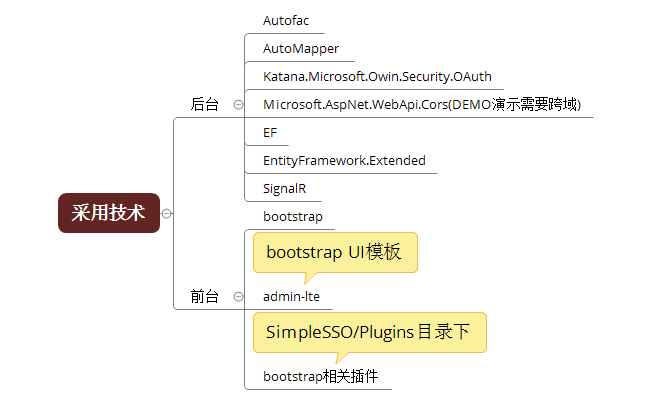The height and width of the screenshot is (417, 654).
Task: Click the Autofac node
Action: tap(286, 20)
